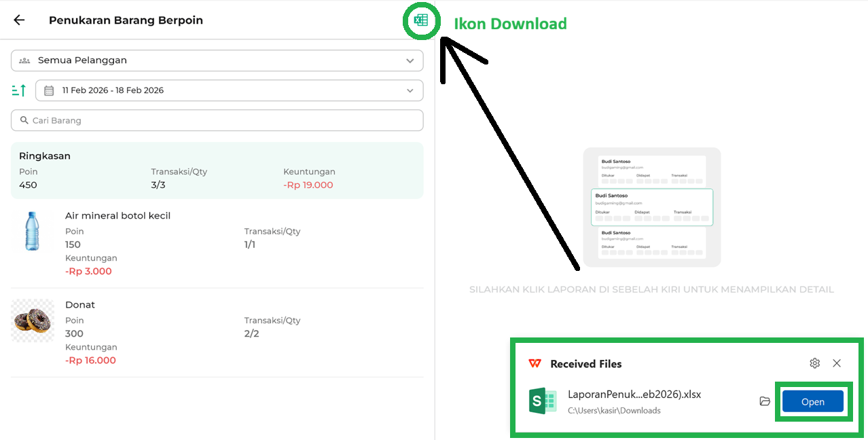
Task: Click the people icon beside Semua Pelanggan
Action: coord(24,60)
